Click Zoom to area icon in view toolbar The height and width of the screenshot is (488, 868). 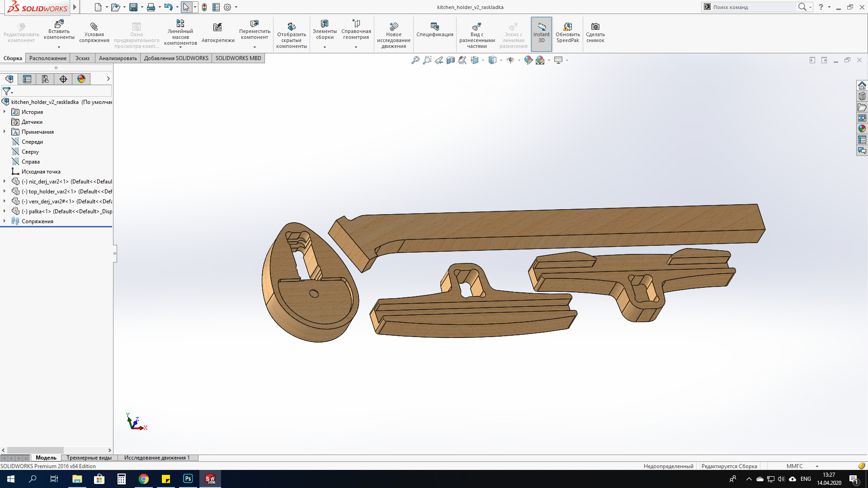click(x=427, y=60)
